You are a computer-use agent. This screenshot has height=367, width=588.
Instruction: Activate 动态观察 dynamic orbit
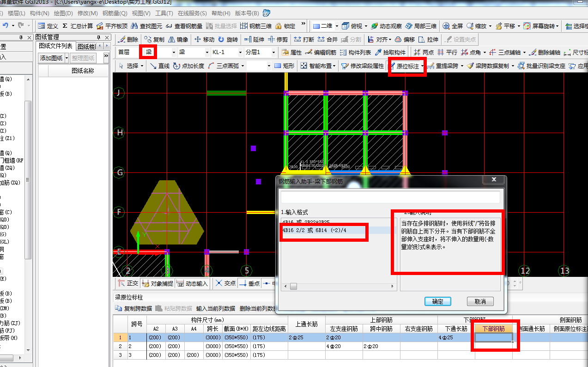386,26
